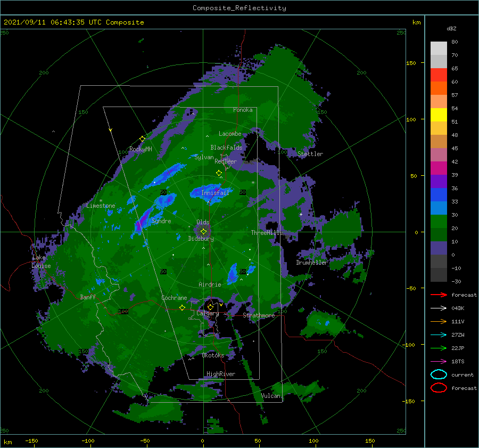Click the 150 value on right km axis

411,63
